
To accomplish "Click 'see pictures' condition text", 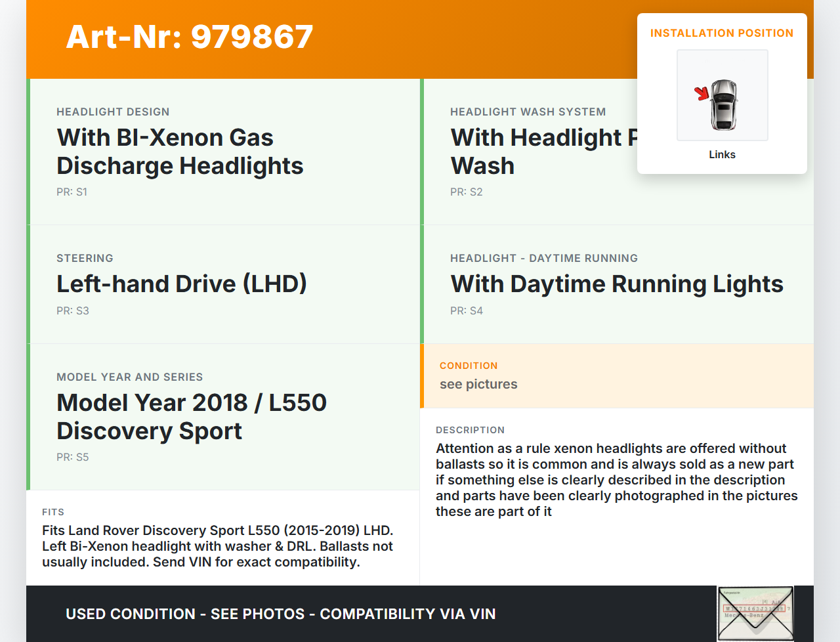I will click(478, 385).
